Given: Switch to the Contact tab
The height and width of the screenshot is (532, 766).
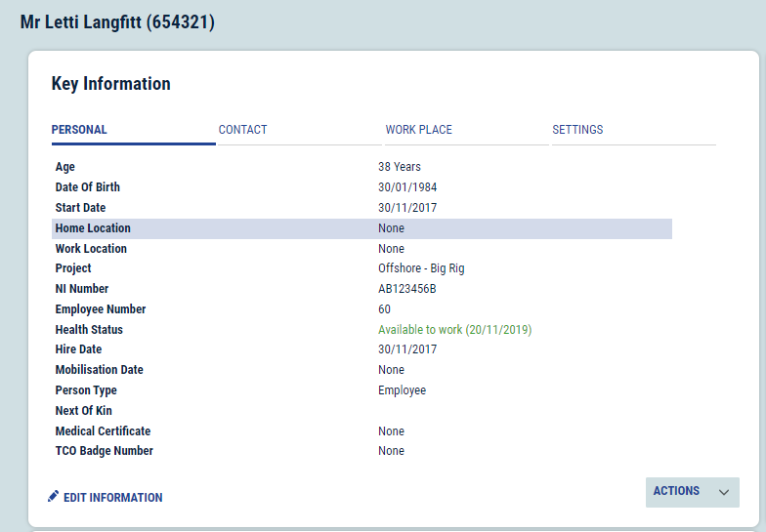Looking at the screenshot, I should pos(243,130).
